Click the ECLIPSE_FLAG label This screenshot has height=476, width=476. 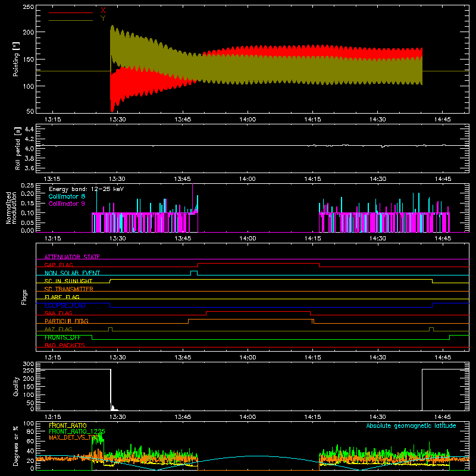[x=65, y=305]
